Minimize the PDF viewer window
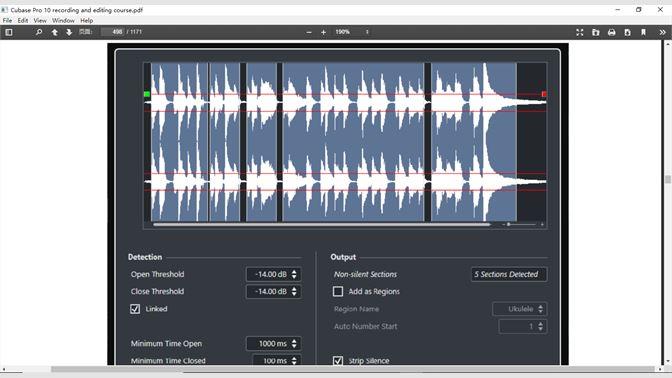This screenshot has height=378, width=672. [x=618, y=9]
